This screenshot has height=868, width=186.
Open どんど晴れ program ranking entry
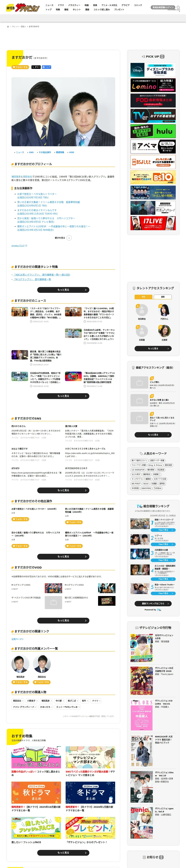click(153, 382)
